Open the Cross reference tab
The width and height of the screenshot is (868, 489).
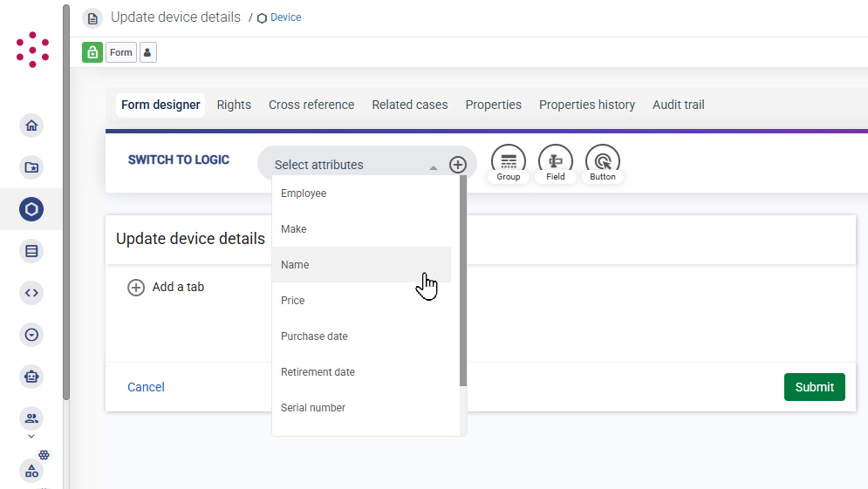[311, 105]
